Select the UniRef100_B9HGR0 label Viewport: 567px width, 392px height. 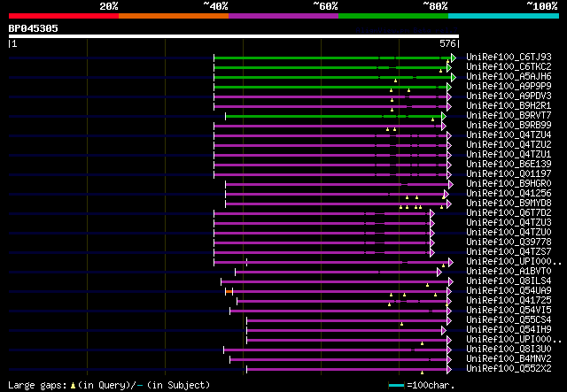509,184
